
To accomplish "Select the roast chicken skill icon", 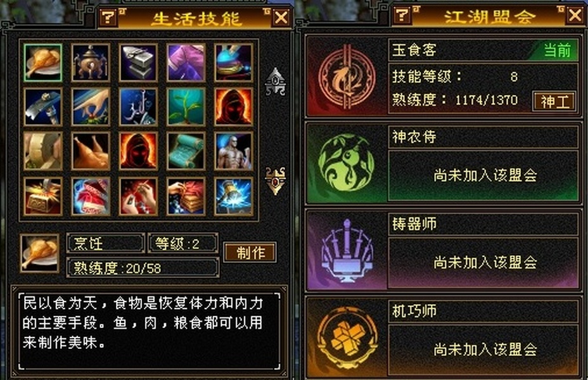I will click(91, 151).
